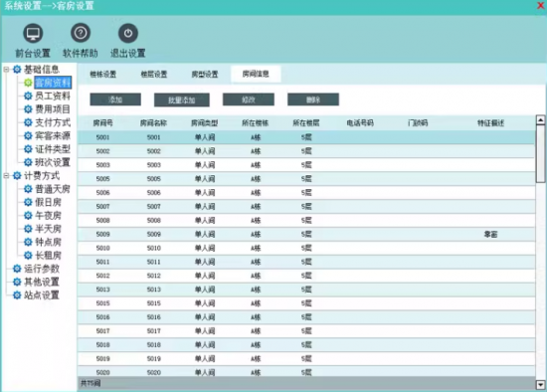
Task: Switch to the 楼层设置 tab
Action: click(x=154, y=74)
